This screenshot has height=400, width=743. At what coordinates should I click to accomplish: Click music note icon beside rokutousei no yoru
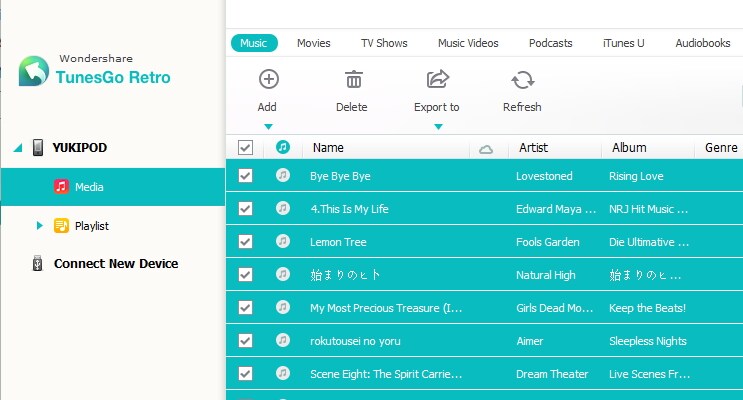283,340
